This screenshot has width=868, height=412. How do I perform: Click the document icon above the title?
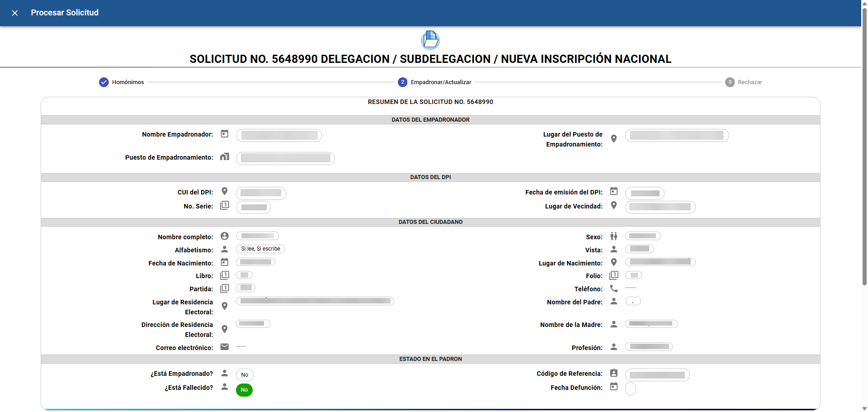(x=430, y=40)
